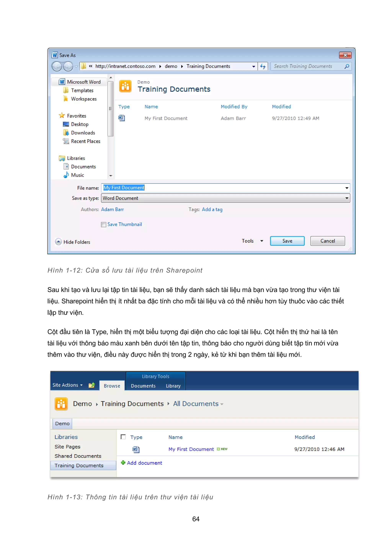Open Recent Places in navigation pane

[82, 141]
